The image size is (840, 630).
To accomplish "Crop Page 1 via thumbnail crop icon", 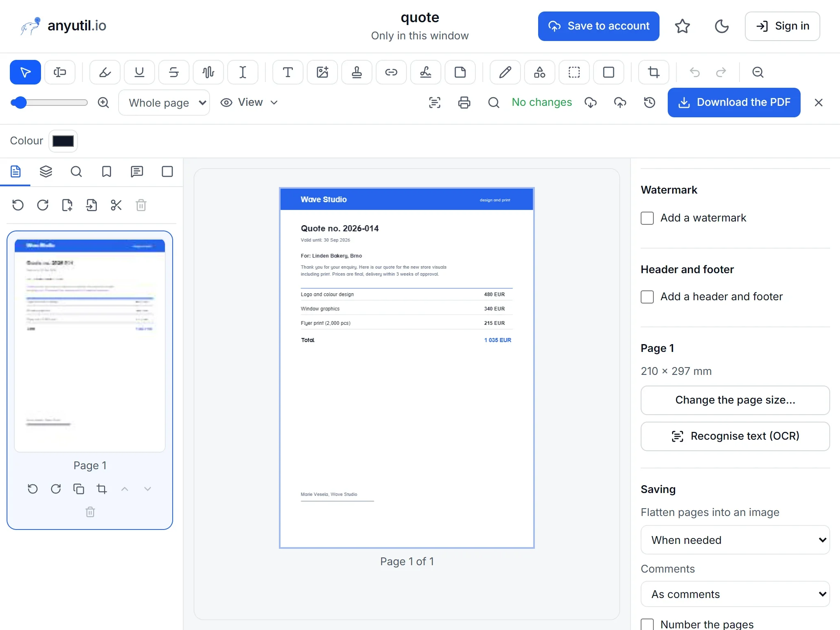I will pos(102,489).
